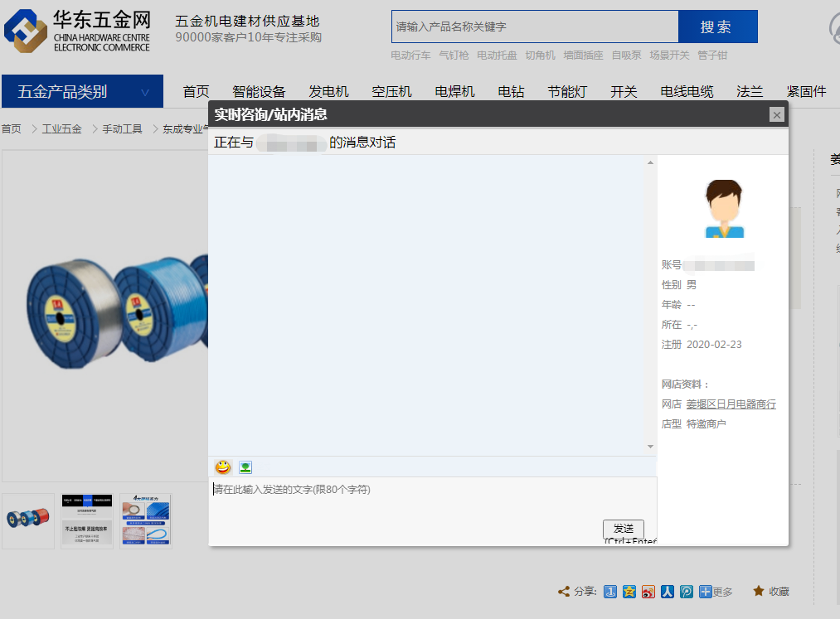
Task: Share using the Renren icon
Action: tap(668, 592)
